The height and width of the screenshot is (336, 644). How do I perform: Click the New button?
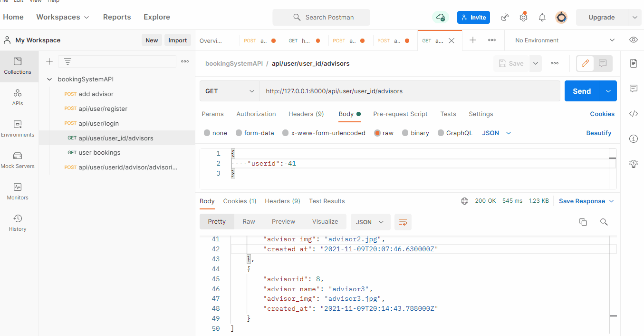(x=152, y=40)
